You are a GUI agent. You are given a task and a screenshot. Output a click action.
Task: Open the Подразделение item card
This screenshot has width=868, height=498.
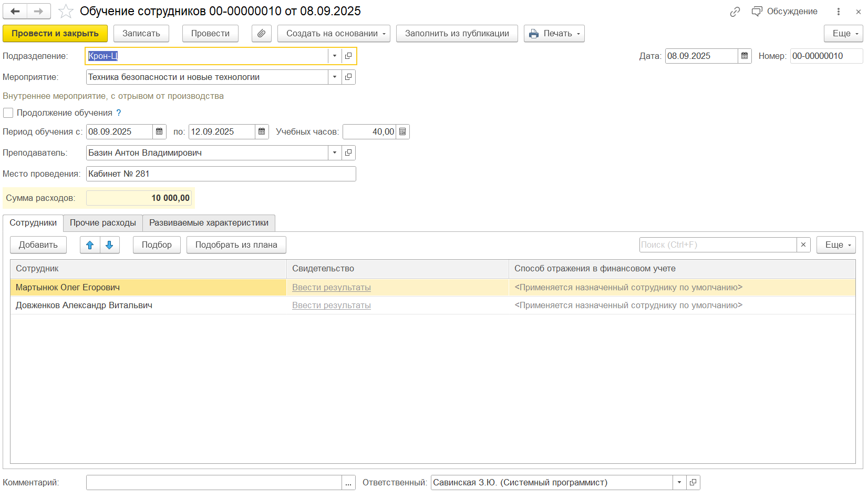348,56
